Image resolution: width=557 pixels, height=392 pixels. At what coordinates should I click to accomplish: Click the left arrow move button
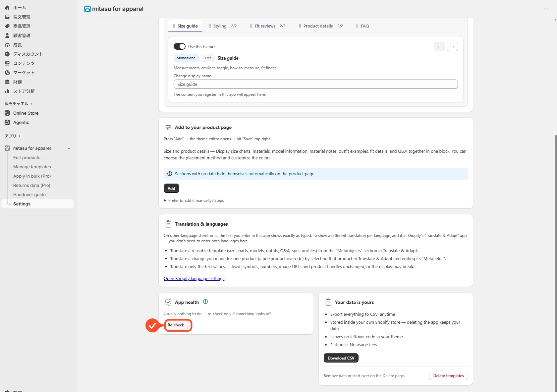click(439, 47)
